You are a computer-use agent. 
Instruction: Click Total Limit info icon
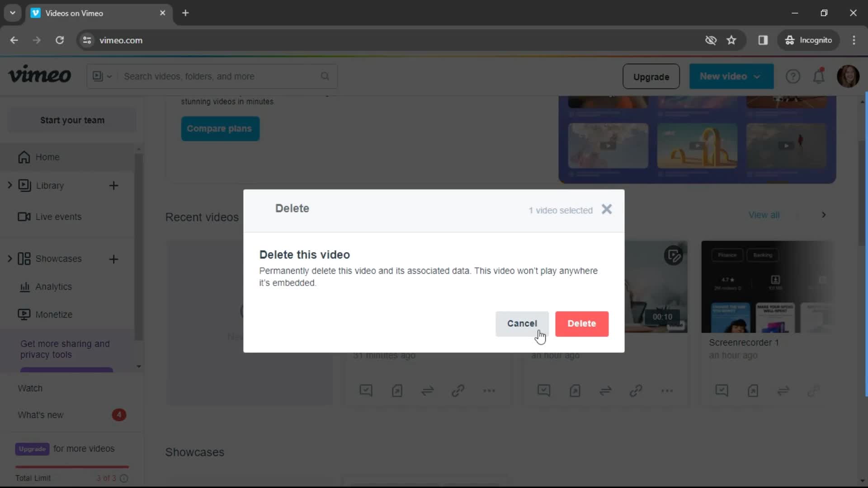click(x=124, y=479)
